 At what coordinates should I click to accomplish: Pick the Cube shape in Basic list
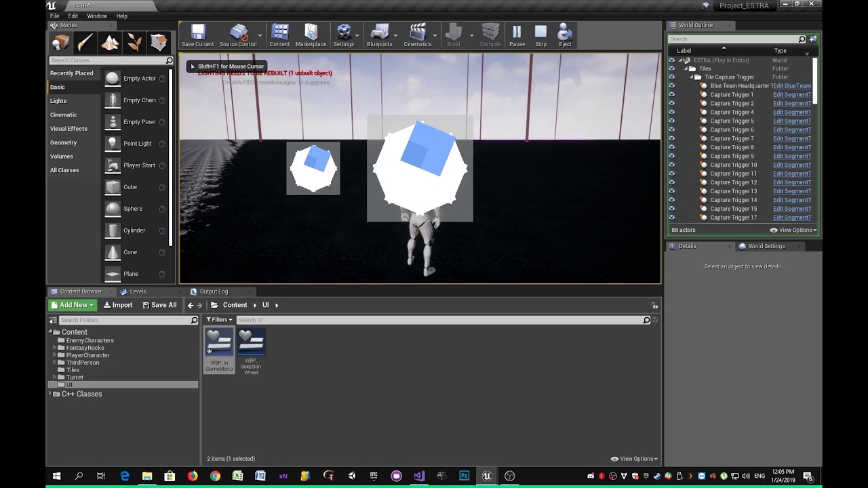pyautogui.click(x=136, y=187)
